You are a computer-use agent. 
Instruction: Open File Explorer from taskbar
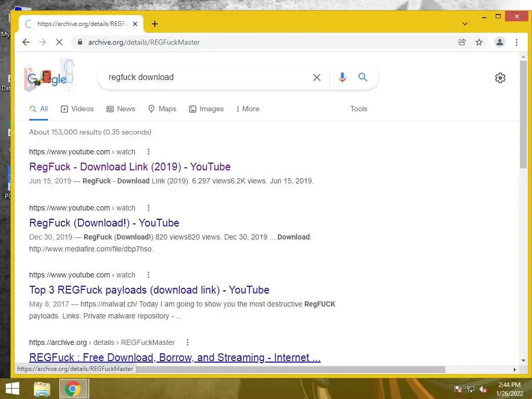pyautogui.click(x=42, y=389)
